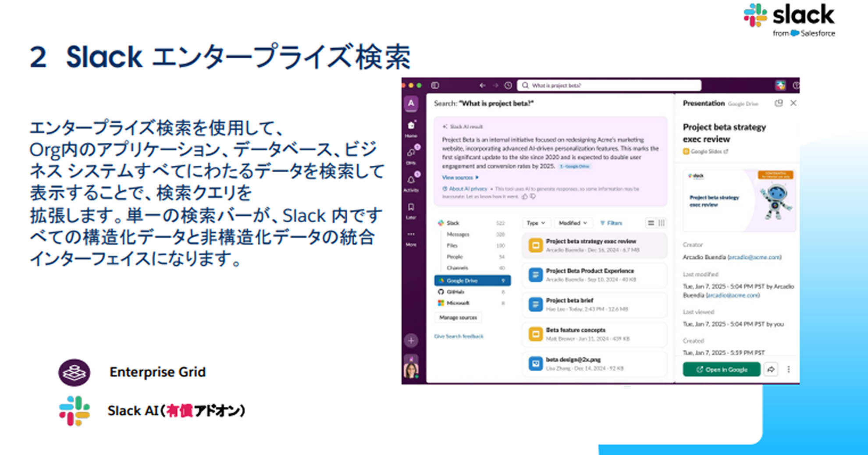Click the workspace 'A' avatar in Slack sidebar
The width and height of the screenshot is (868, 455).
[x=411, y=103]
